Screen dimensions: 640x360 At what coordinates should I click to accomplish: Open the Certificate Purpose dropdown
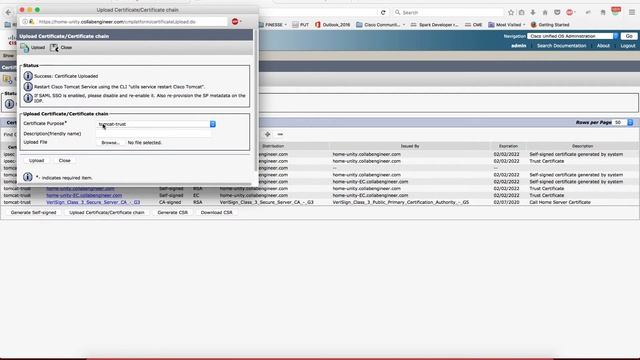click(156, 124)
